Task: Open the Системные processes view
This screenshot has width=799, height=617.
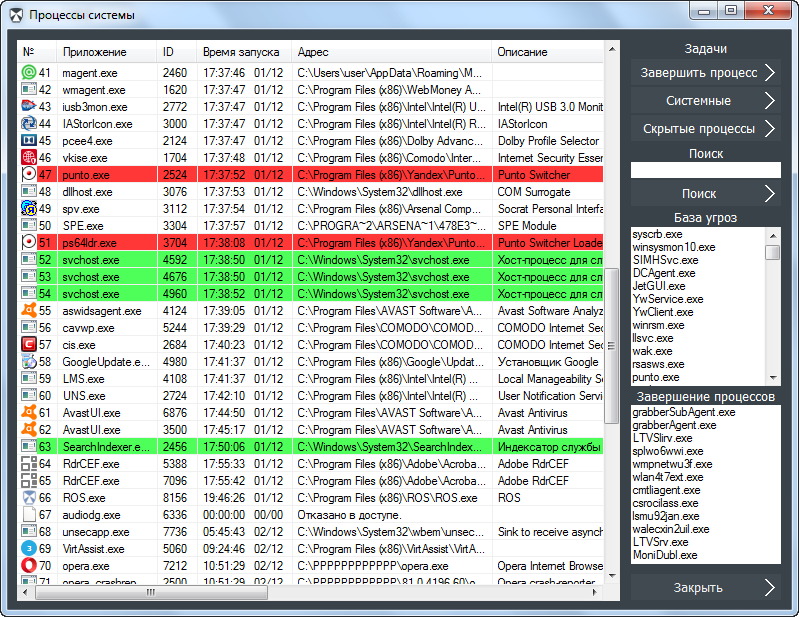Action: (705, 101)
